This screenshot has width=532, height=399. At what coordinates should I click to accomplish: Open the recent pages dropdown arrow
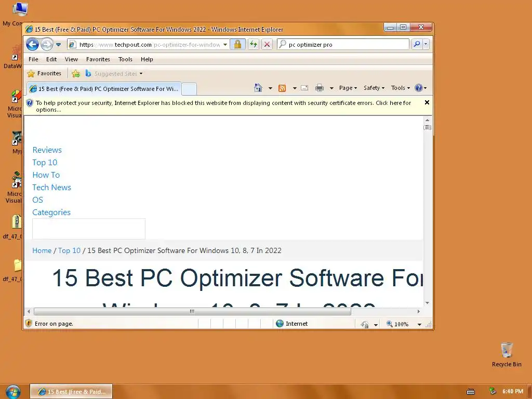coord(58,45)
